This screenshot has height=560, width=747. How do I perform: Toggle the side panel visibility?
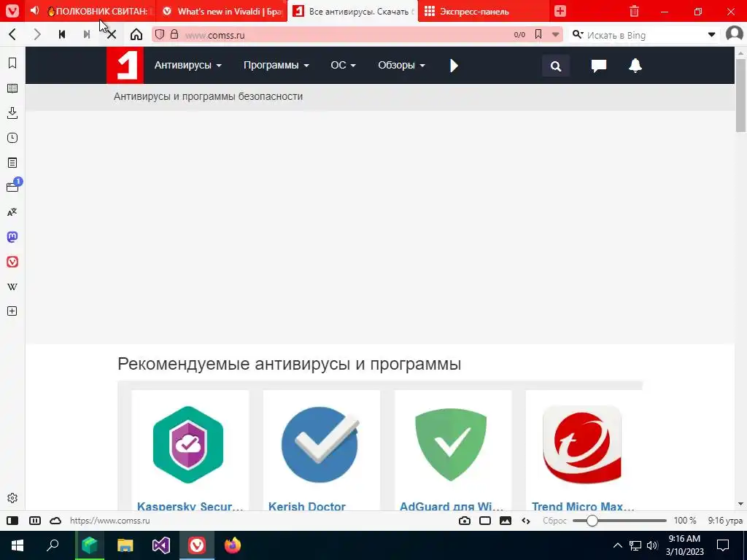click(x=12, y=521)
